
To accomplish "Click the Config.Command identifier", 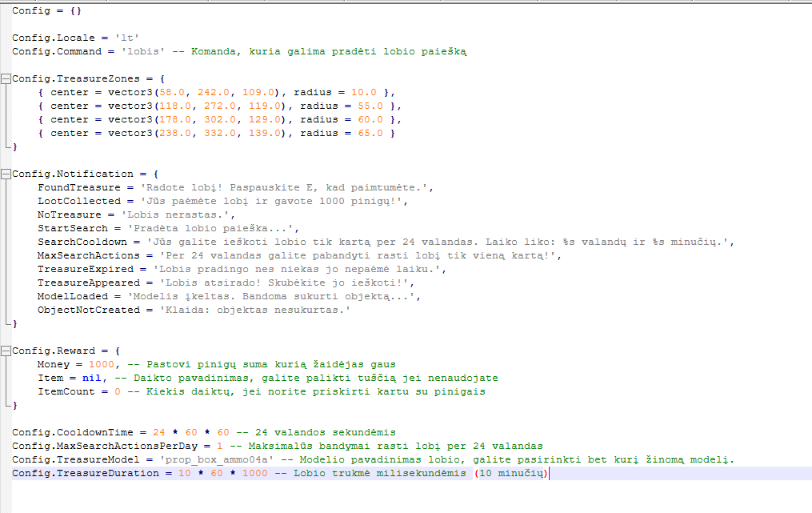I will pos(57,51).
